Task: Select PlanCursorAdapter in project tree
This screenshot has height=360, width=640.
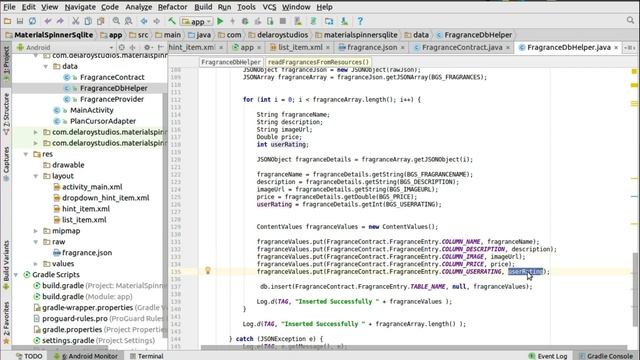Action: click(103, 121)
